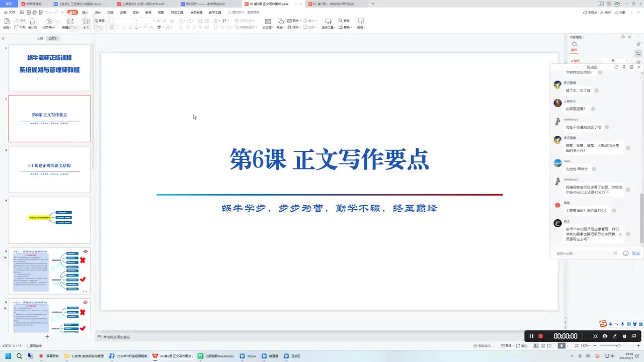Open the 屏幕录制 app in taskbar
The height and width of the screenshot is (362, 644).
point(49,356)
